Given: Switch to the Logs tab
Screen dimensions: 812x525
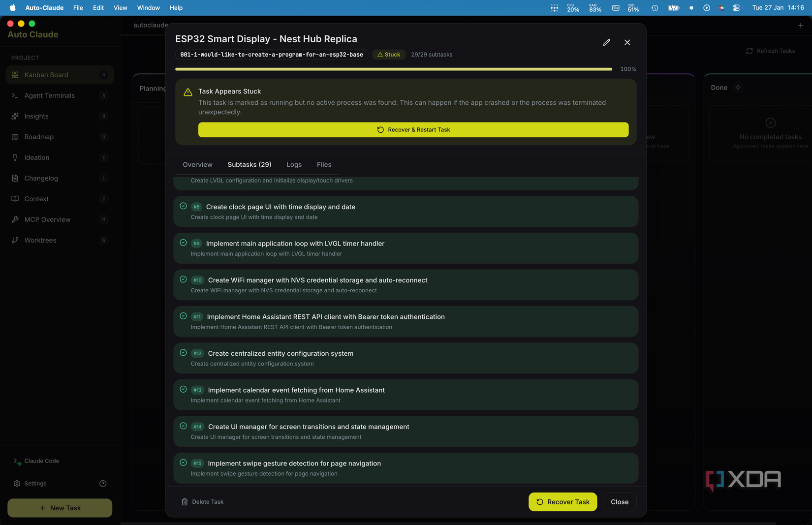Looking at the screenshot, I should click(294, 165).
